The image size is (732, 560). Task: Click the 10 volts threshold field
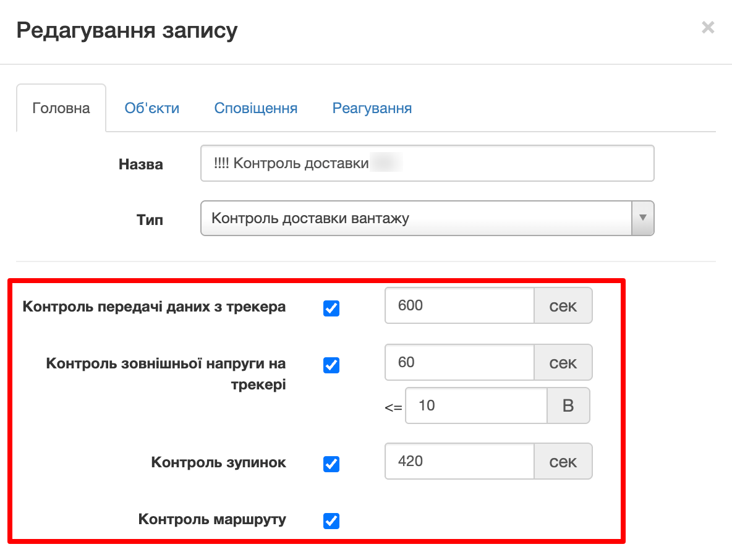(476, 405)
